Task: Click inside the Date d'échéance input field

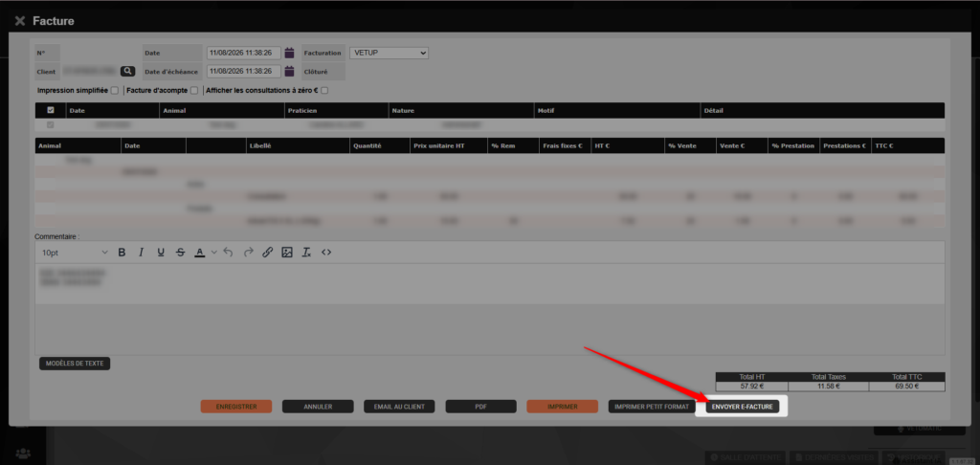Action: click(244, 71)
